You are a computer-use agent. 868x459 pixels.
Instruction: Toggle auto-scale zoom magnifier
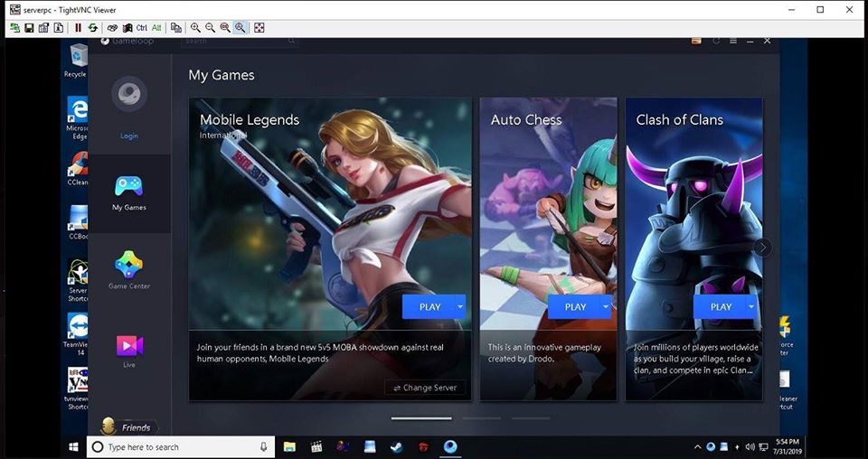pos(240,28)
